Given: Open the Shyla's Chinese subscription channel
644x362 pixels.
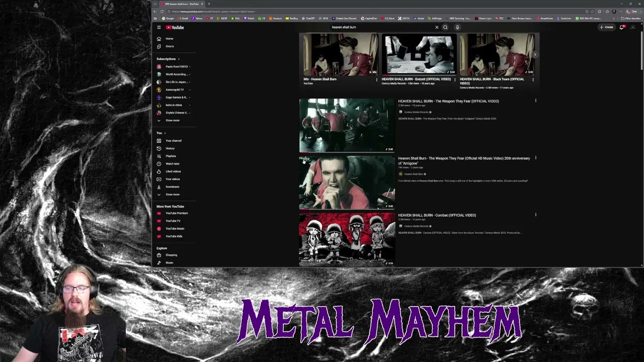Looking at the screenshot, I should (x=174, y=113).
